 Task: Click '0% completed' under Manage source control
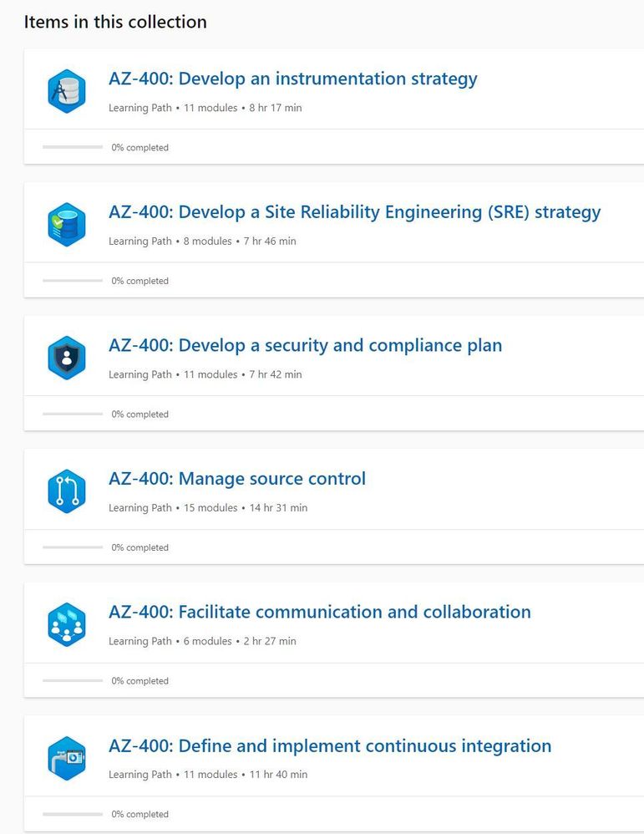(139, 548)
